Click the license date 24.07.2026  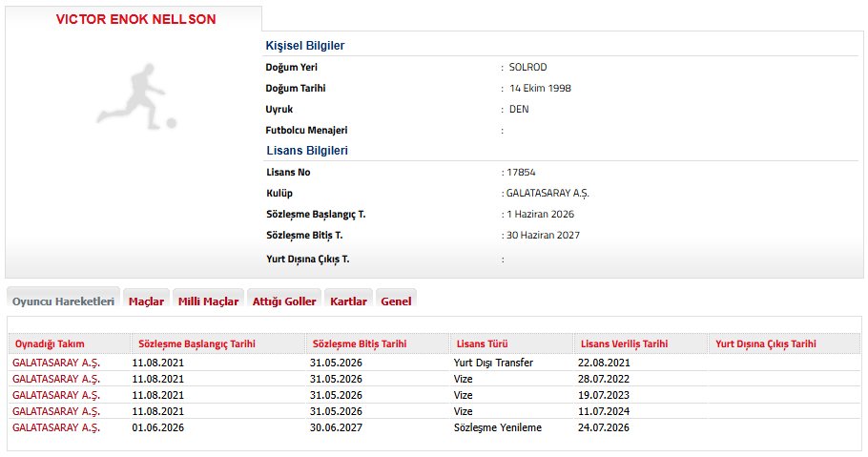click(604, 427)
